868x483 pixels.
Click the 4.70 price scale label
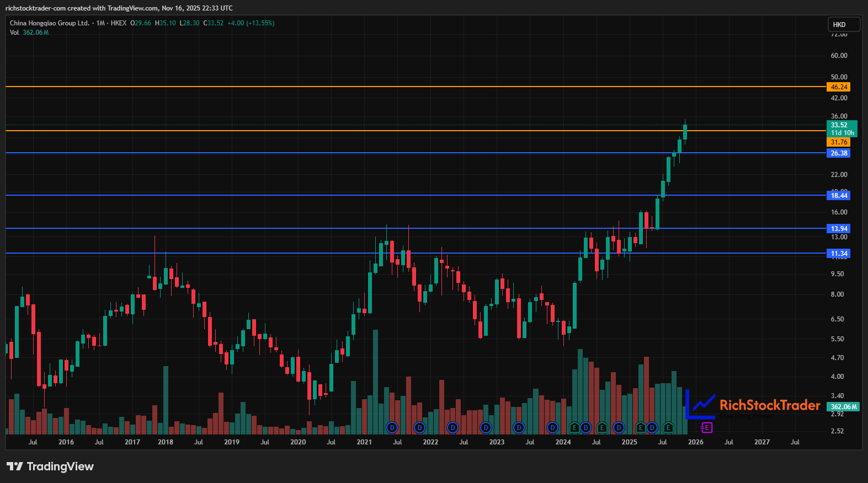838,358
